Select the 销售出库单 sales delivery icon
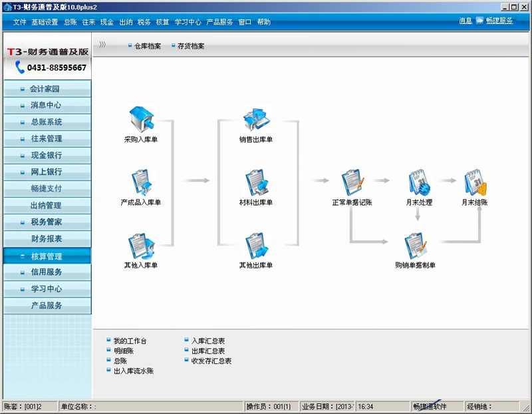Screen dimensions: 532x414 (x=256, y=118)
